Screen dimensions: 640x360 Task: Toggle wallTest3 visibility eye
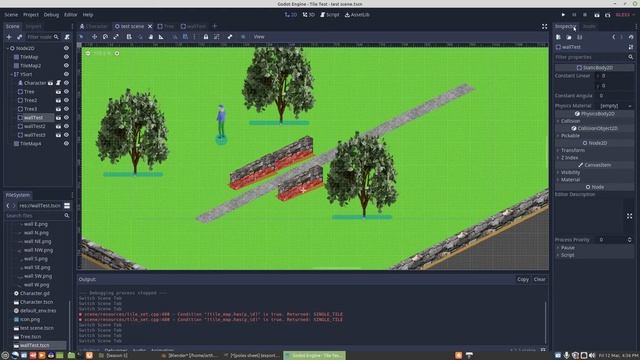pyautogui.click(x=66, y=135)
